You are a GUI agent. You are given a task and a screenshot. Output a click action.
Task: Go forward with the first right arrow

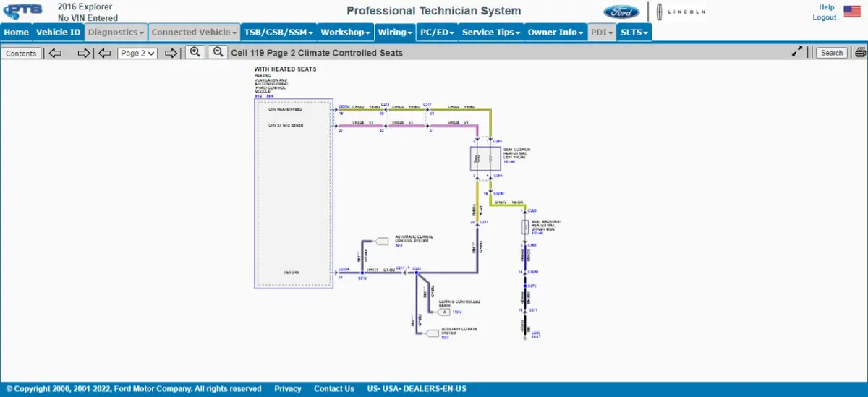pos(84,53)
